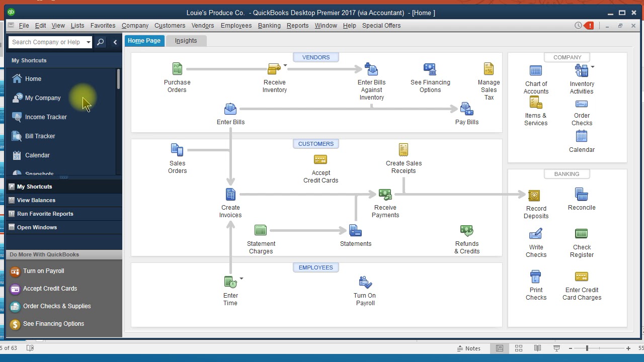Click the Enter Time icon
The height and width of the screenshot is (362, 644).
[230, 282]
